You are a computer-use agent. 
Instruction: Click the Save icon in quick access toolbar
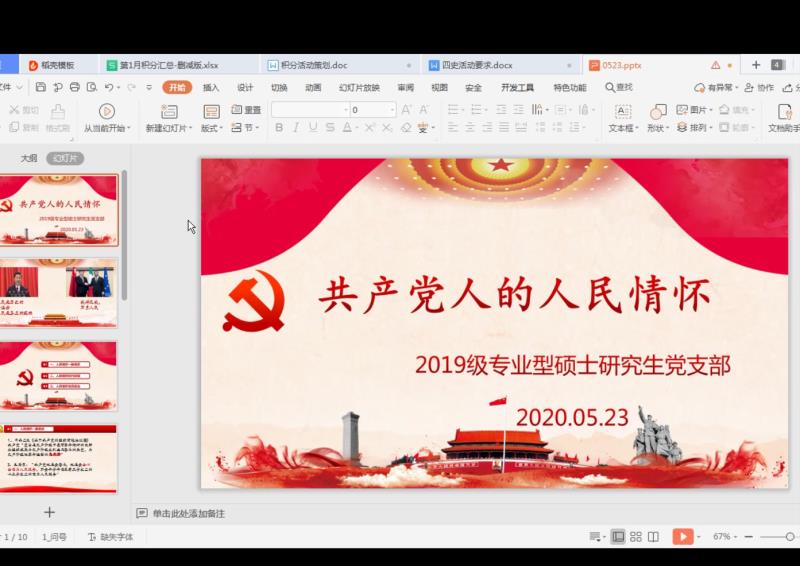(x=40, y=87)
